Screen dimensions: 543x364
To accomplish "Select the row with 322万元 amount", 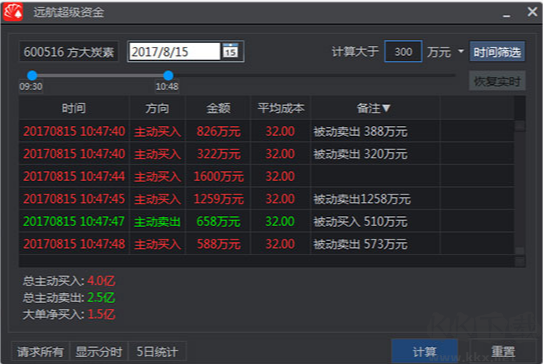I will (266, 154).
